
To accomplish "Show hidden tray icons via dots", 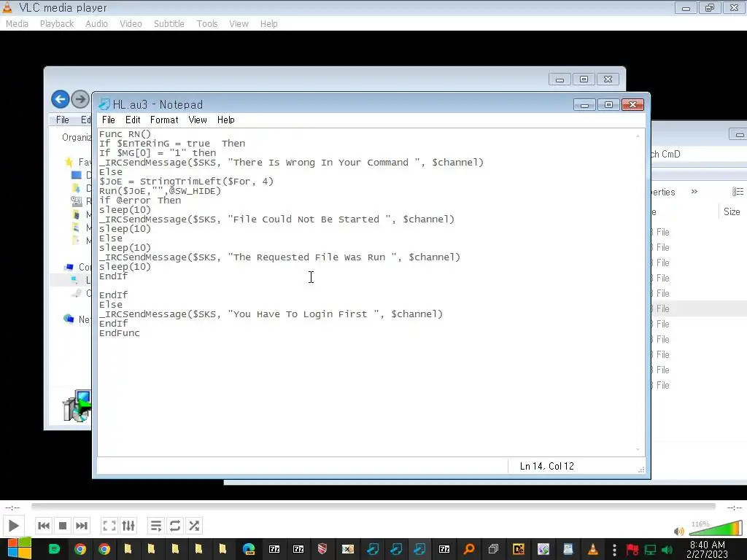I will (x=614, y=550).
